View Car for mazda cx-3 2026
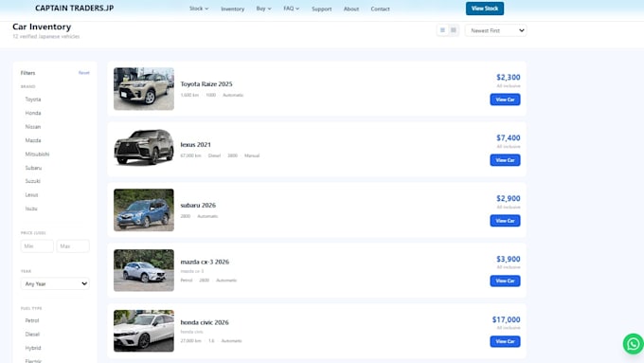Viewport: 644px width, 363px height. 505,281
